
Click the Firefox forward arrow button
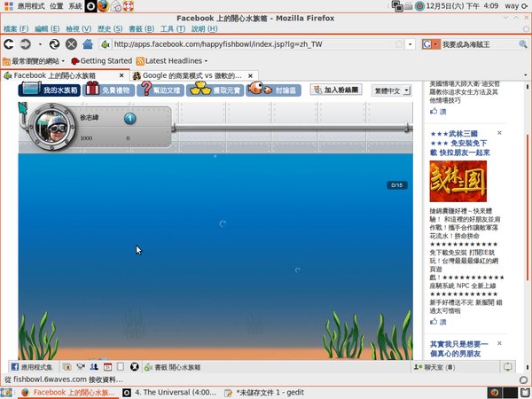[x=26, y=44]
